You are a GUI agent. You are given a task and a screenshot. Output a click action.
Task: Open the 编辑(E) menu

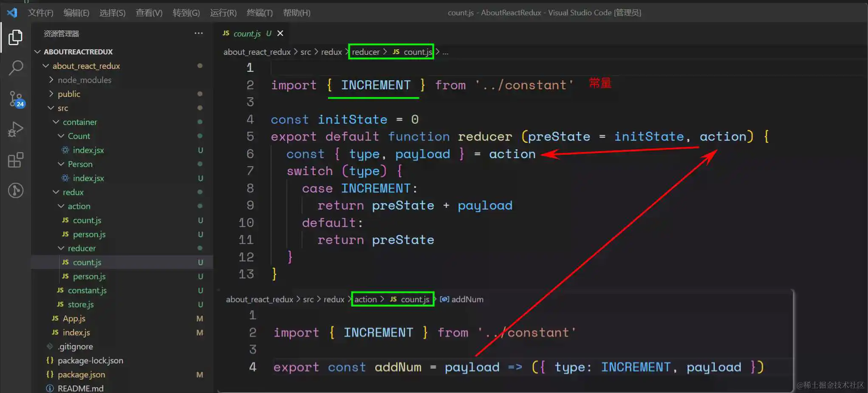tap(76, 13)
